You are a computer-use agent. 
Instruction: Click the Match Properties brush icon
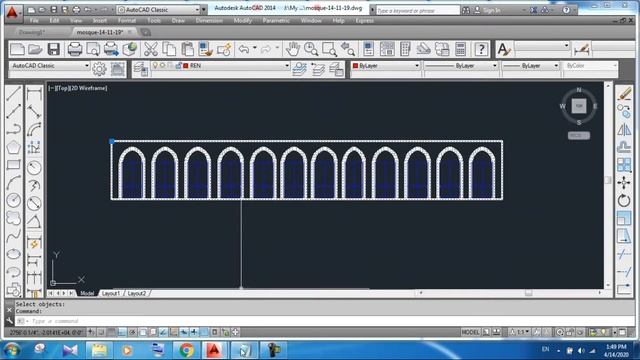tap(206, 49)
